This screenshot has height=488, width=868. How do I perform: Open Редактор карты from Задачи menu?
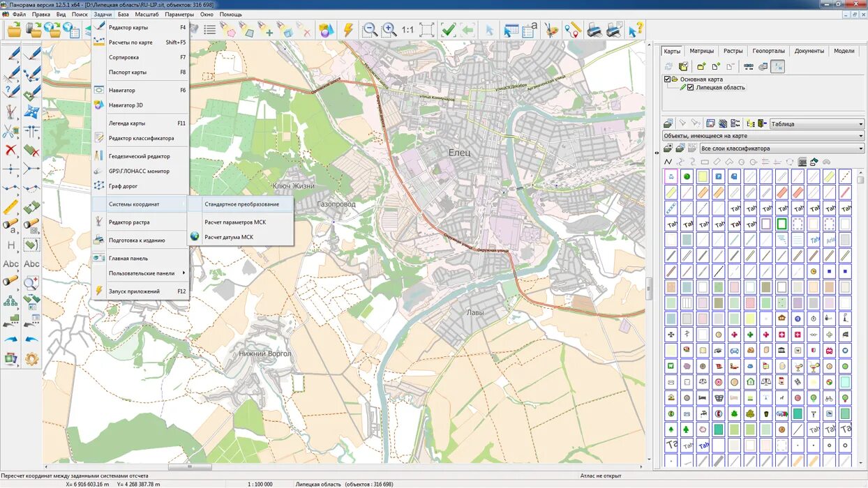click(x=140, y=27)
